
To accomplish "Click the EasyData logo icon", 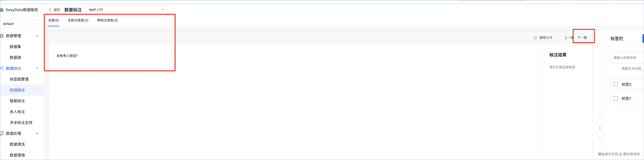I will pyautogui.click(x=1, y=10).
